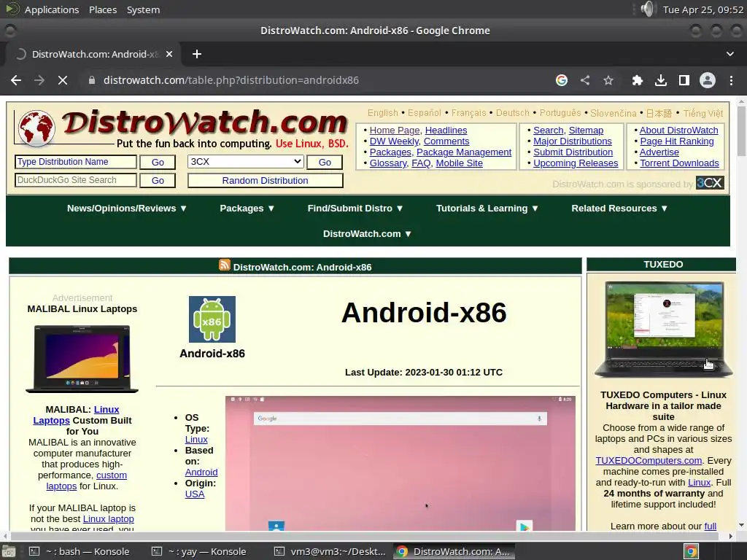Open the TUXEDOComputers.com link

tap(649, 461)
